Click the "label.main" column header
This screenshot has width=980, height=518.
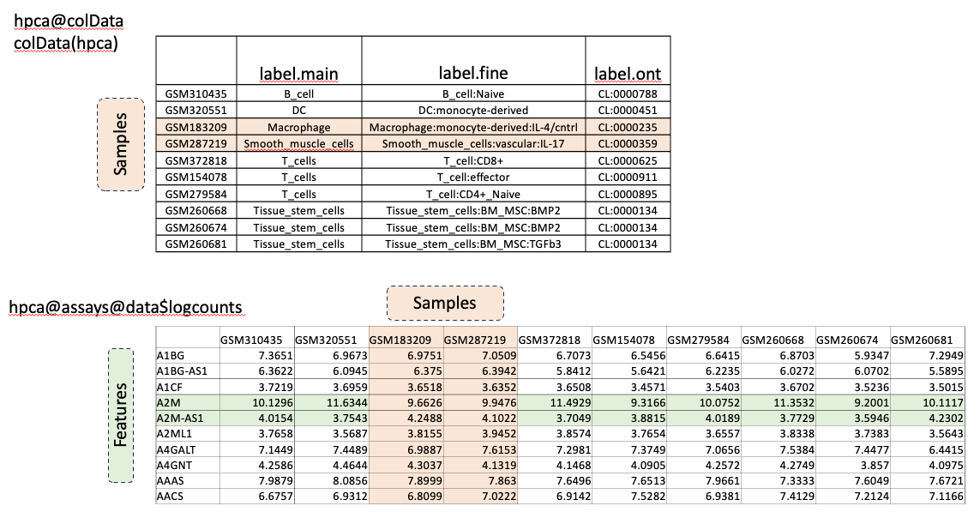[299, 74]
